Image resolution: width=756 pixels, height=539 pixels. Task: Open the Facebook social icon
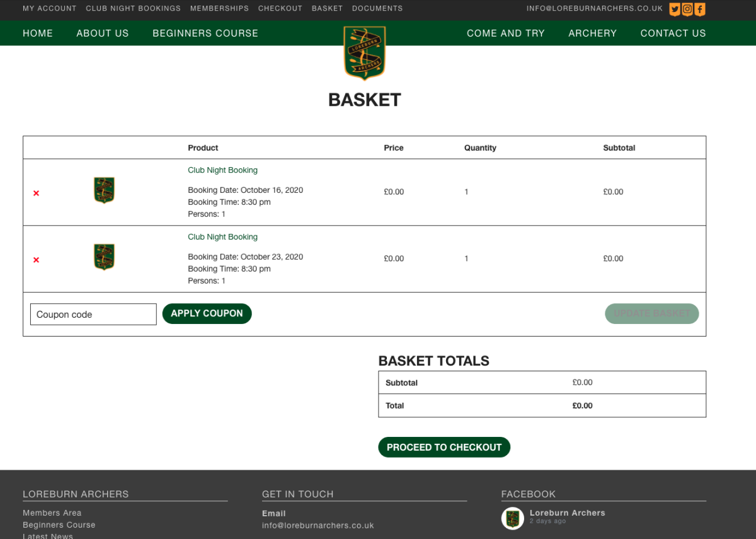[x=700, y=9]
